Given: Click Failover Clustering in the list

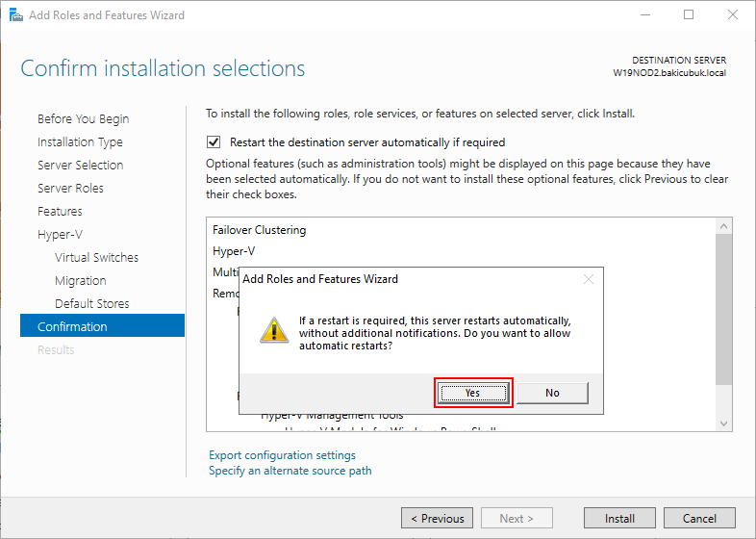Looking at the screenshot, I should tap(260, 230).
